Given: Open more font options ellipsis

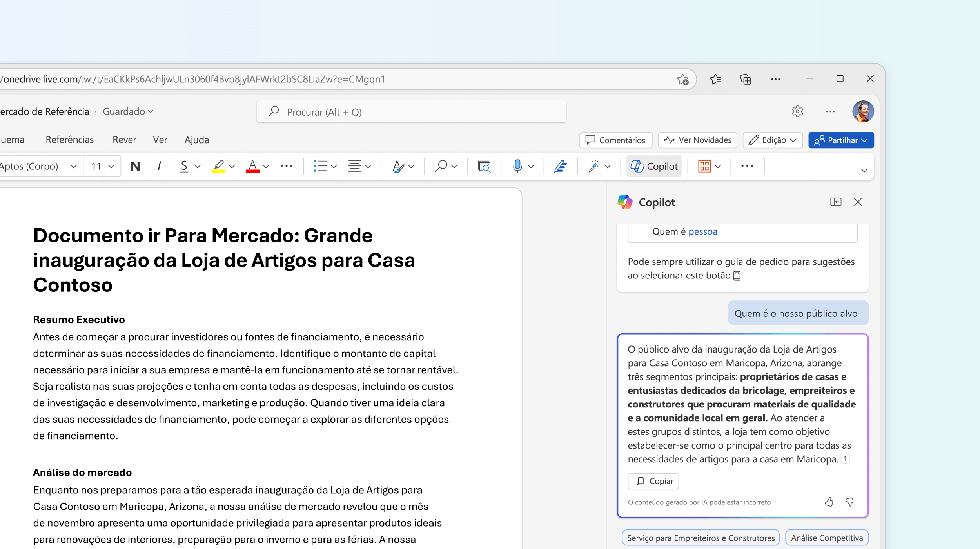Looking at the screenshot, I should tap(287, 166).
